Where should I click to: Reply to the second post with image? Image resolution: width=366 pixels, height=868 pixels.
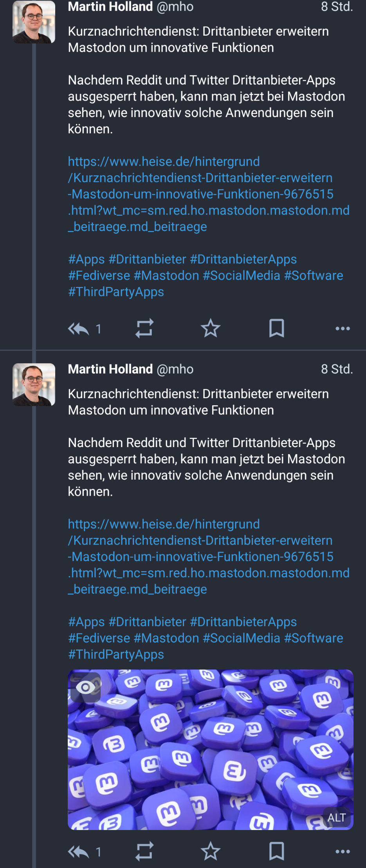coord(79,852)
